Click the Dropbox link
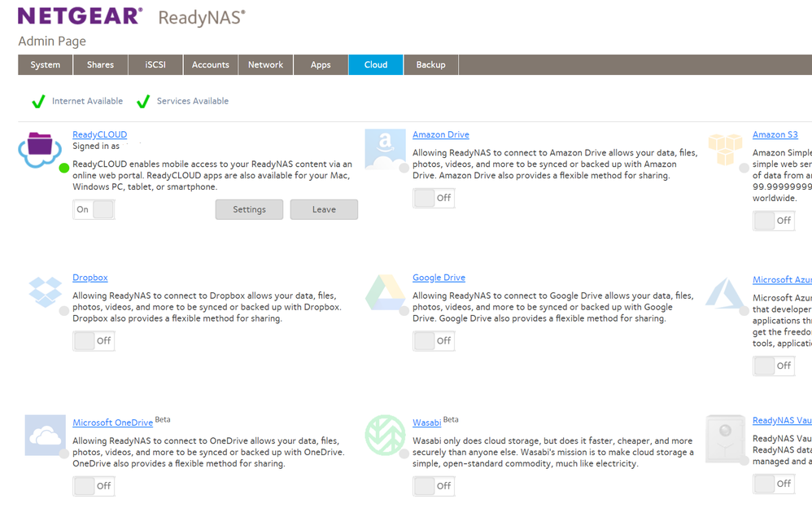The width and height of the screenshot is (812, 517). pyautogui.click(x=90, y=278)
